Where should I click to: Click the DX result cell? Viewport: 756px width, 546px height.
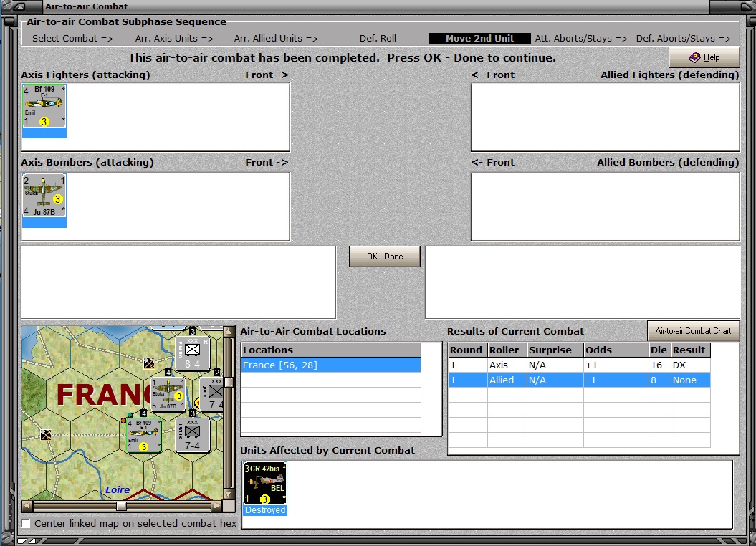tap(690, 365)
